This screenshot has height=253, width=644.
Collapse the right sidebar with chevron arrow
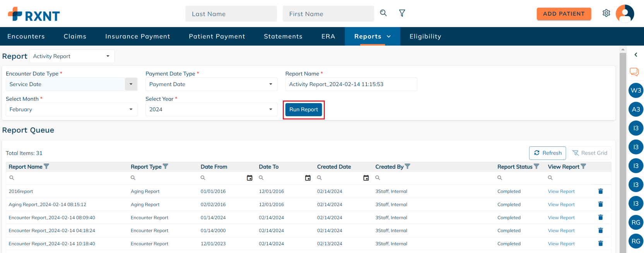pos(635,55)
